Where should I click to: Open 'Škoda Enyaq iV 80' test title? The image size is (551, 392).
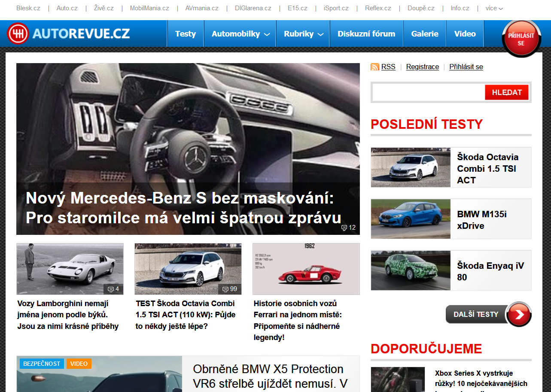(x=490, y=271)
